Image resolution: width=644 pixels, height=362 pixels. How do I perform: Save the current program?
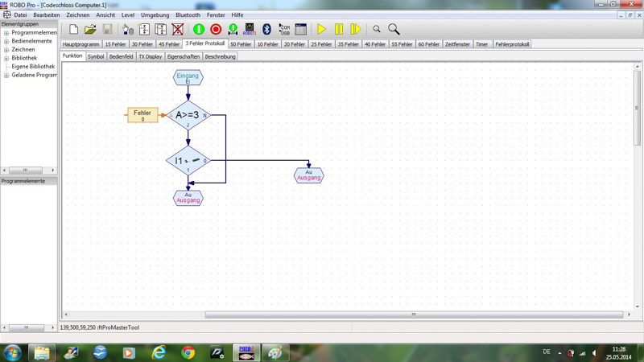click(108, 29)
